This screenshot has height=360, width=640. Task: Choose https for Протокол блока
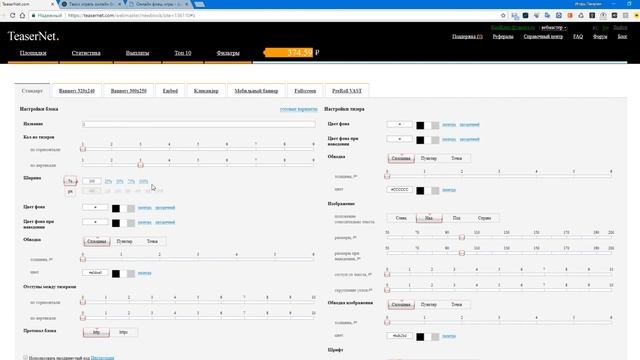[x=123, y=332]
